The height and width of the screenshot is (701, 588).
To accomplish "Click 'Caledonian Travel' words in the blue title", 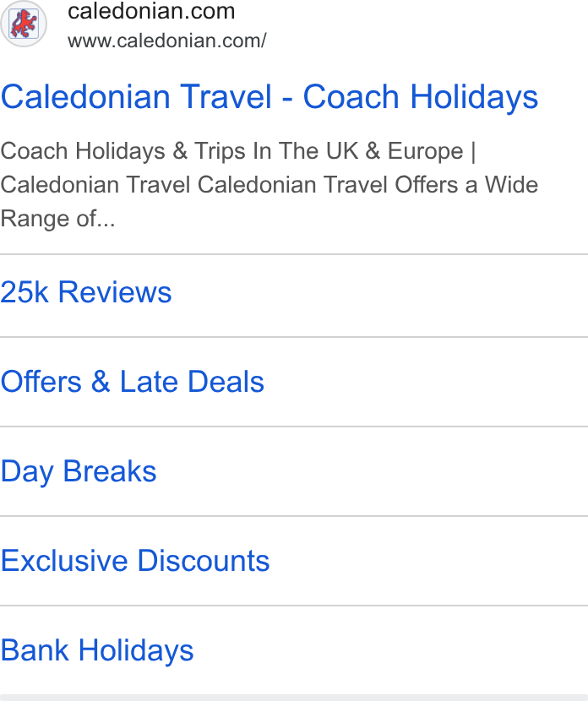I will coord(136,97).
